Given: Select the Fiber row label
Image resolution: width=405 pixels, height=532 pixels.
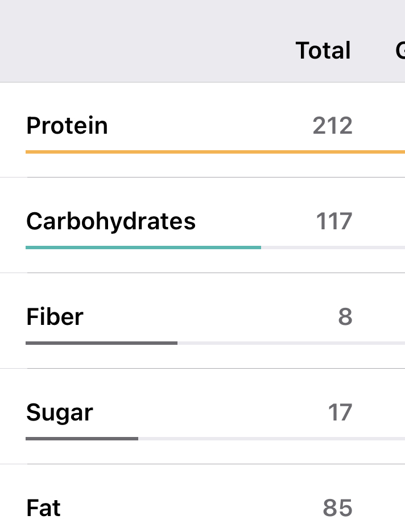Looking at the screenshot, I should click(x=55, y=317).
